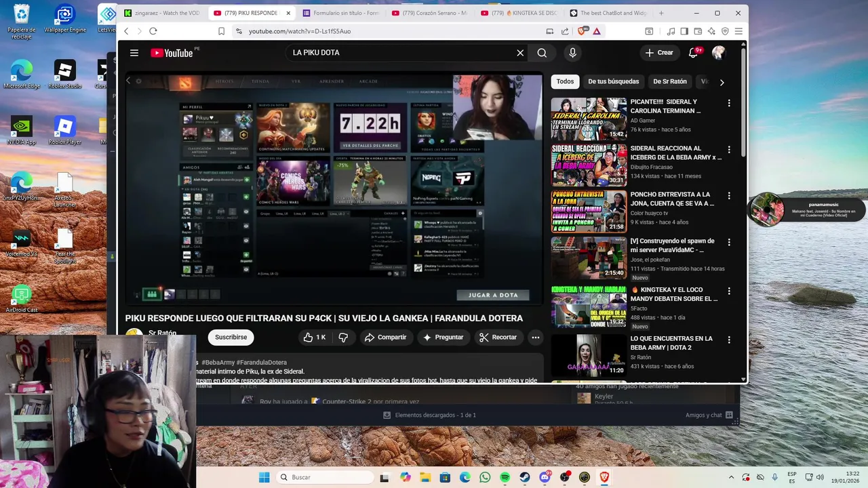Open YouTube notifications bell
Viewport: 868px width, 488px height.
(693, 53)
